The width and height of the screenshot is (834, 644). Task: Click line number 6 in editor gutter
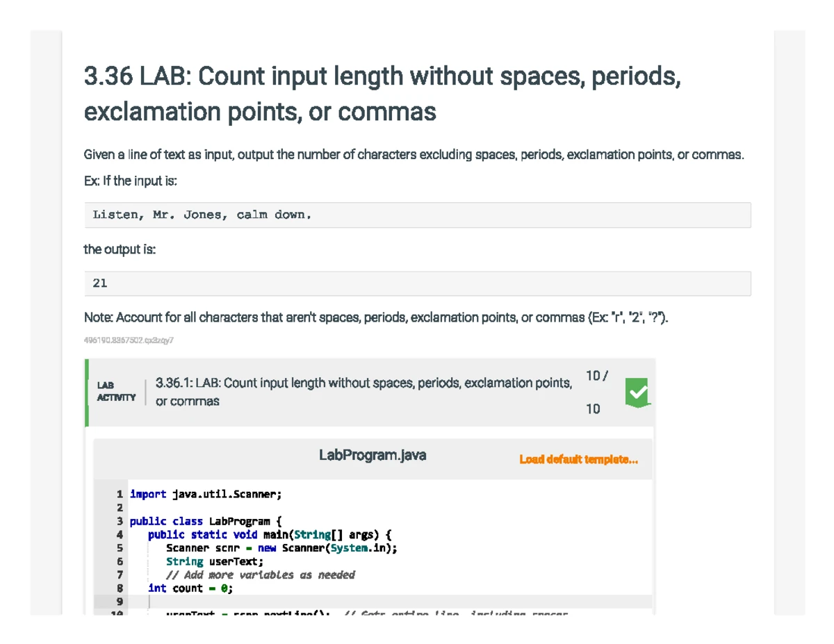pos(120,561)
